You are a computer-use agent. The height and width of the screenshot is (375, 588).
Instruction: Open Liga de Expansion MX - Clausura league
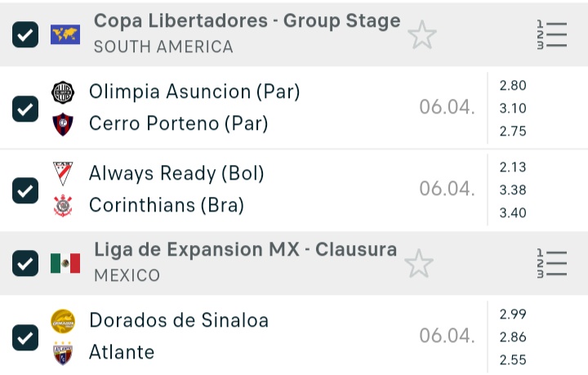point(245,249)
